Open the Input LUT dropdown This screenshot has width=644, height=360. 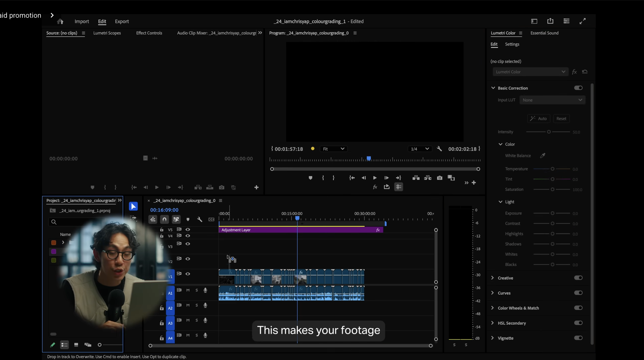(x=552, y=100)
